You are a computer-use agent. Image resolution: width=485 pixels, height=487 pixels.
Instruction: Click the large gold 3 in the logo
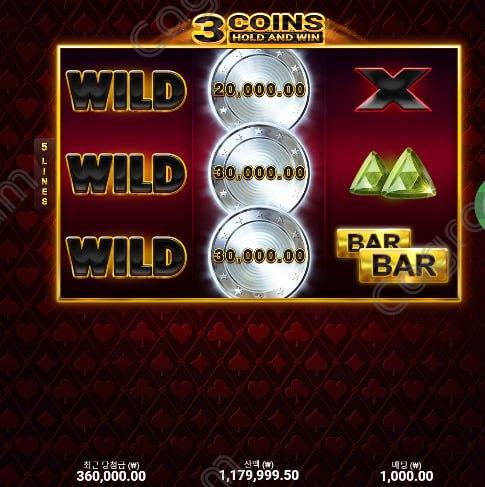click(209, 31)
